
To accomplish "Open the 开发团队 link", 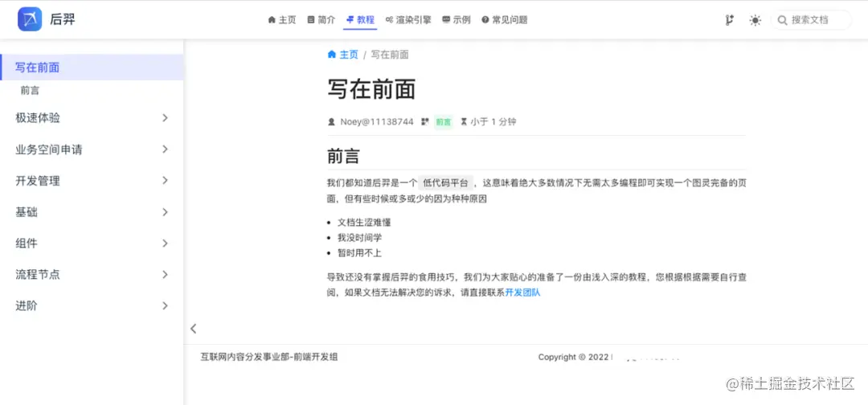I will [522, 292].
